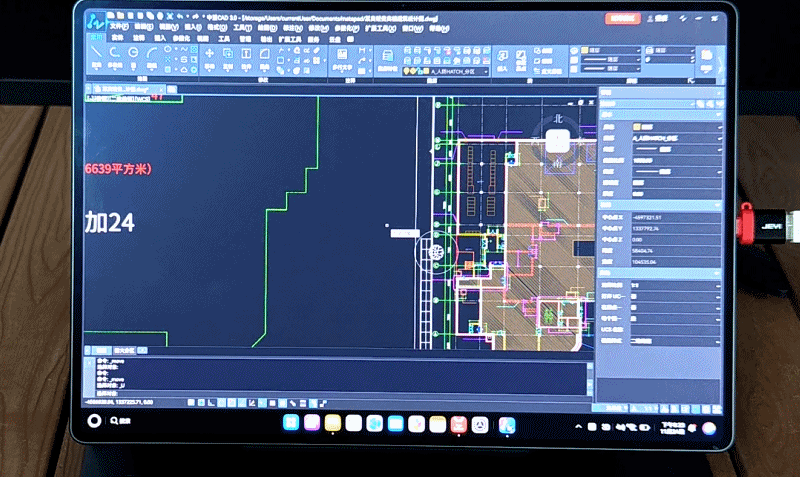This screenshot has height=477, width=800.
Task: Select the Move tool in the modify panel
Action: (x=209, y=52)
